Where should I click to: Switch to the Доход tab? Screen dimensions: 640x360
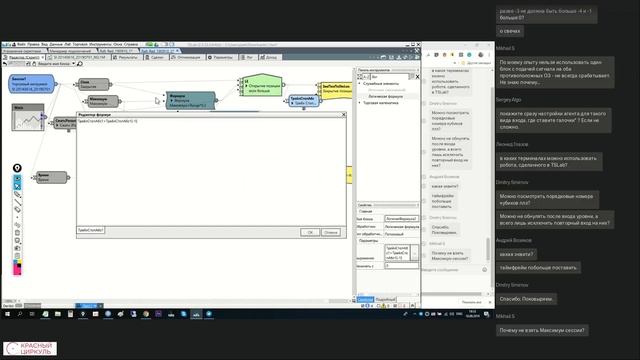point(269,58)
